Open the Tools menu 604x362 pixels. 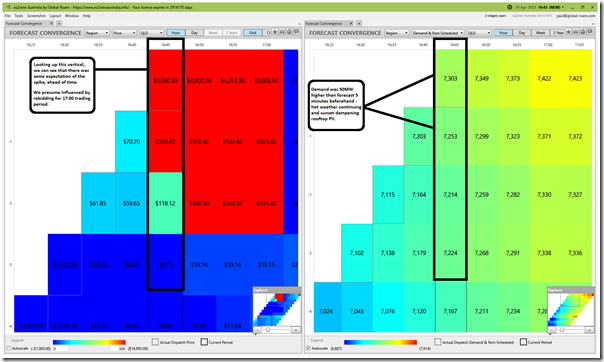(x=18, y=16)
